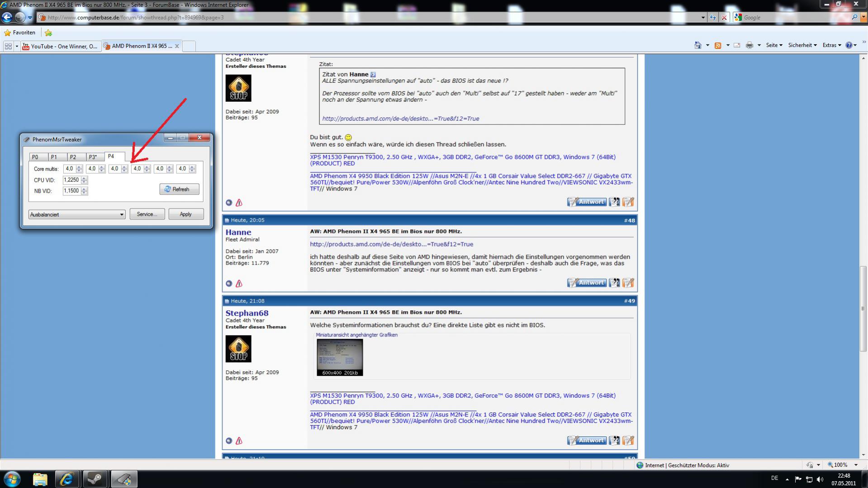Click the Home icon in command bar
Viewport: 868px width, 488px height.
pyautogui.click(x=697, y=45)
